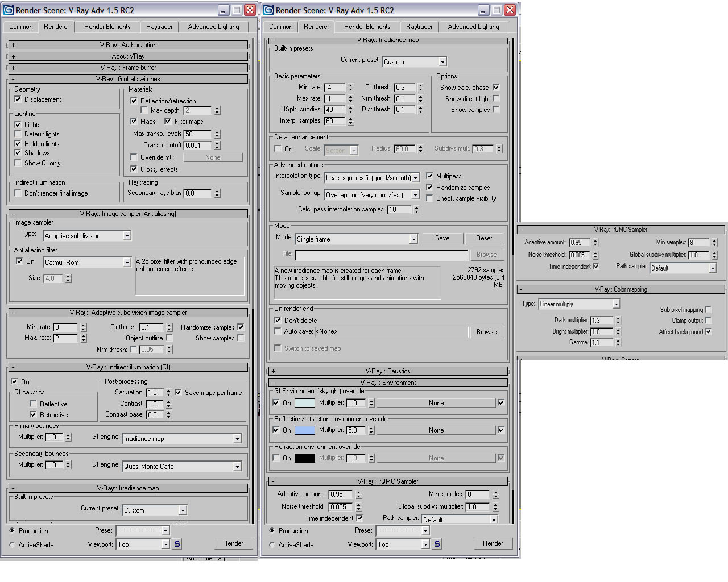
Task: Click Gamma field in Color mapping
Action: click(x=602, y=343)
